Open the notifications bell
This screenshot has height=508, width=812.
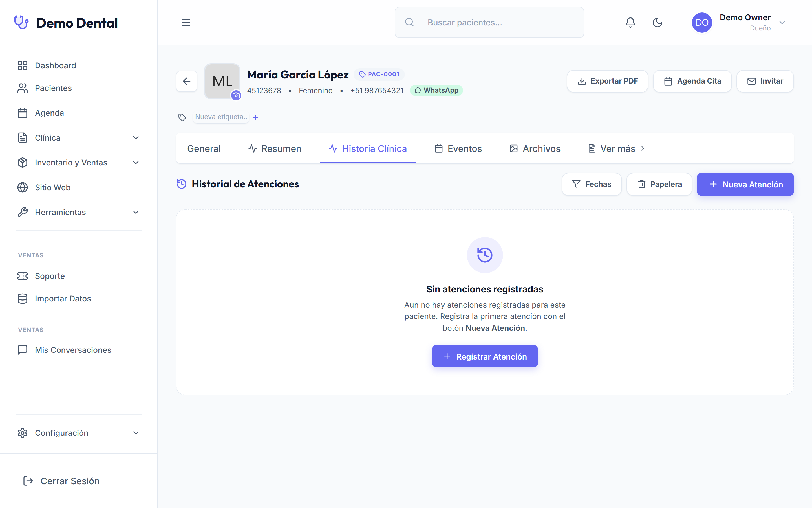[630, 23]
